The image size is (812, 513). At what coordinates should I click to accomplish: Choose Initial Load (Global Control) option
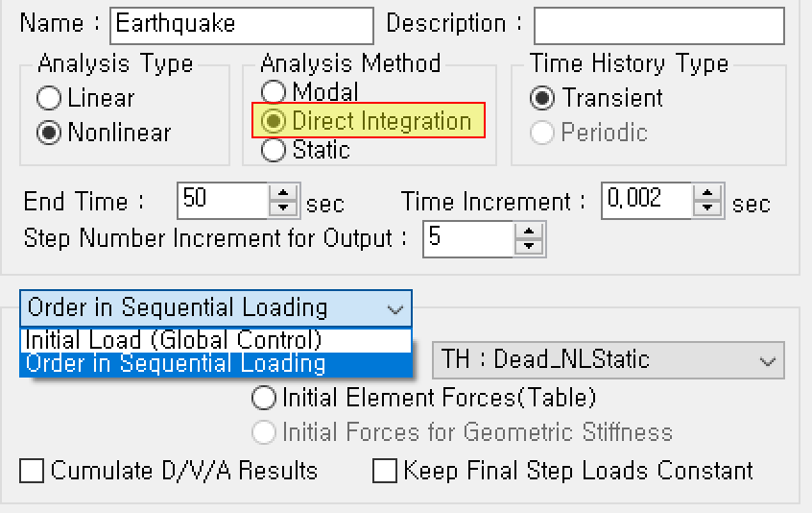click(173, 340)
